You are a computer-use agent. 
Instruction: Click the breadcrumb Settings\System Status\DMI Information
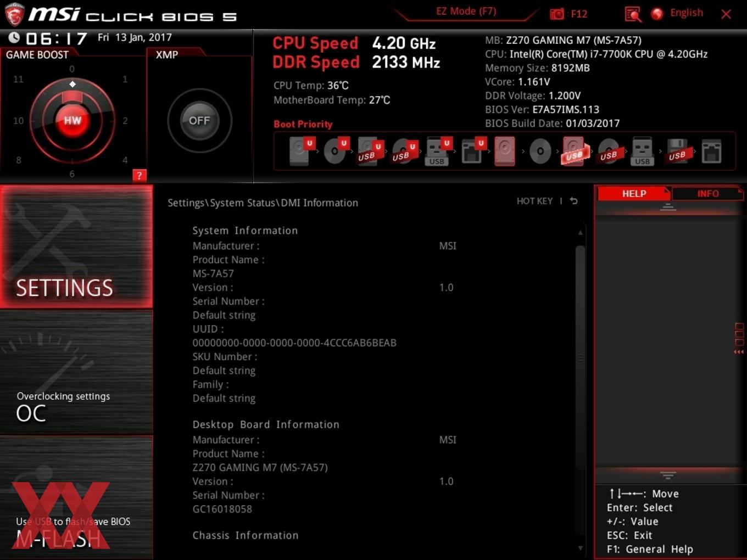(x=263, y=203)
